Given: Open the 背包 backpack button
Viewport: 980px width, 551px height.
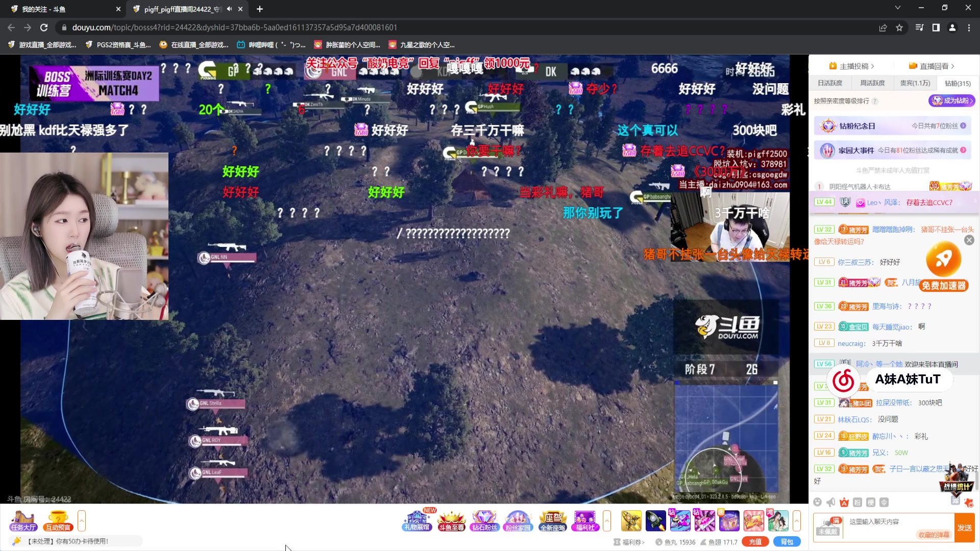Looking at the screenshot, I should pyautogui.click(x=787, y=542).
